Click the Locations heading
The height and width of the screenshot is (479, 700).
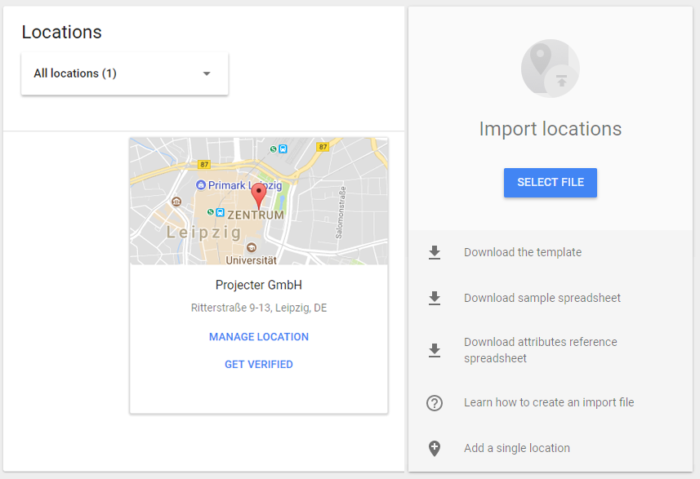pos(62,32)
